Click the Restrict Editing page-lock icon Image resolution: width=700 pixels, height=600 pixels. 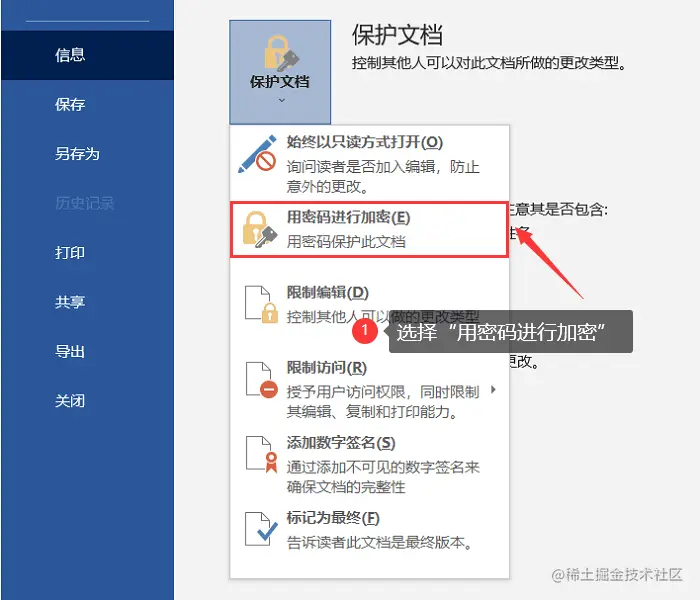(x=262, y=304)
